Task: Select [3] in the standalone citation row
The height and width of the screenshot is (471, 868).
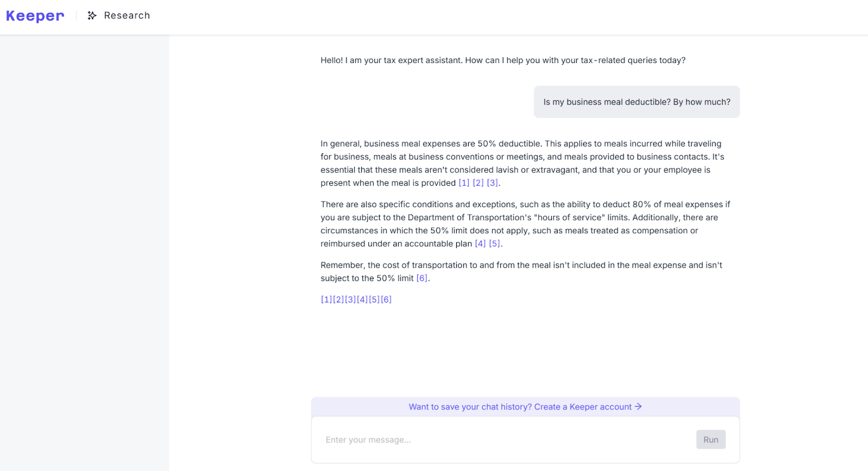Action: (350, 300)
